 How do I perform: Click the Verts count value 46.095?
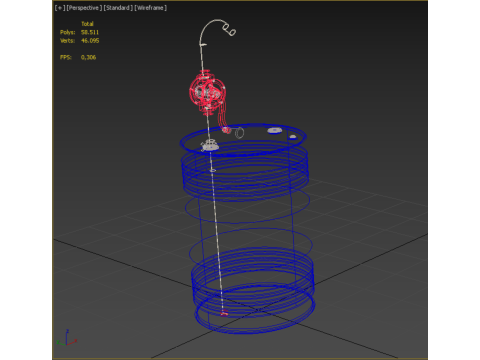click(90, 41)
